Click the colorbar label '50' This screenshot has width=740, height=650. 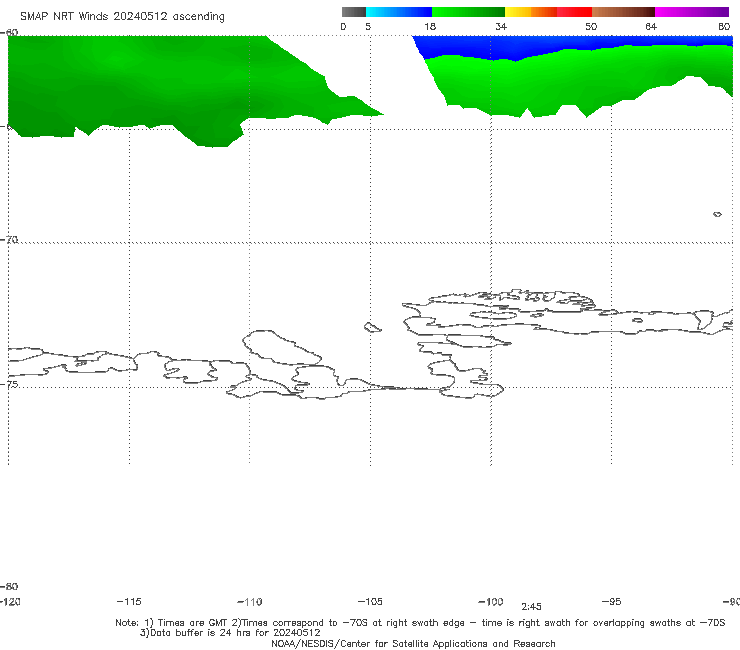591,26
